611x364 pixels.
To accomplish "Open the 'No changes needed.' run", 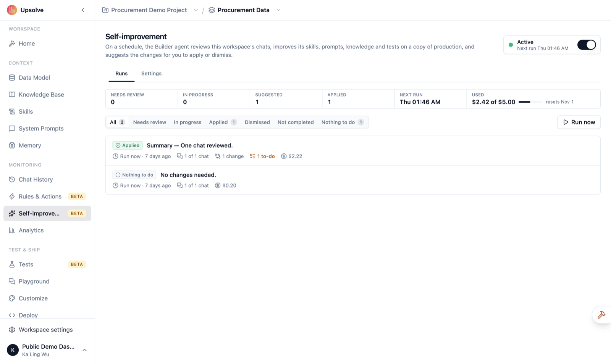I will tap(353, 180).
